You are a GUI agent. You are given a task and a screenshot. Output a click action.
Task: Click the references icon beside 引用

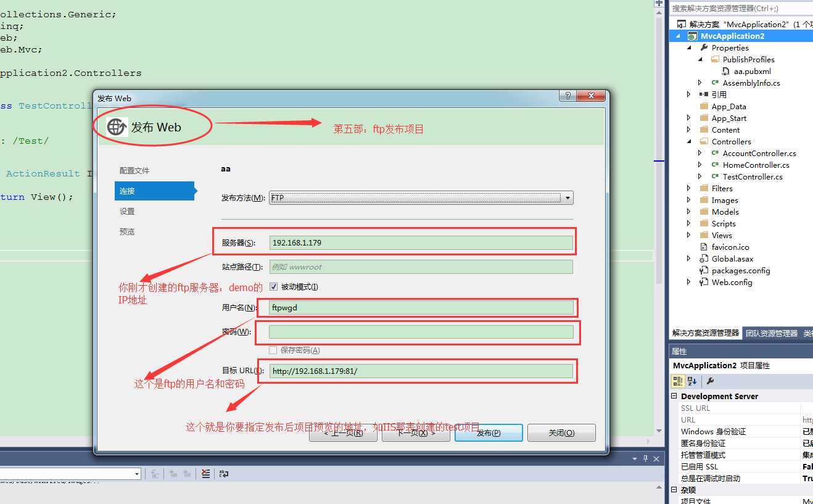point(704,94)
